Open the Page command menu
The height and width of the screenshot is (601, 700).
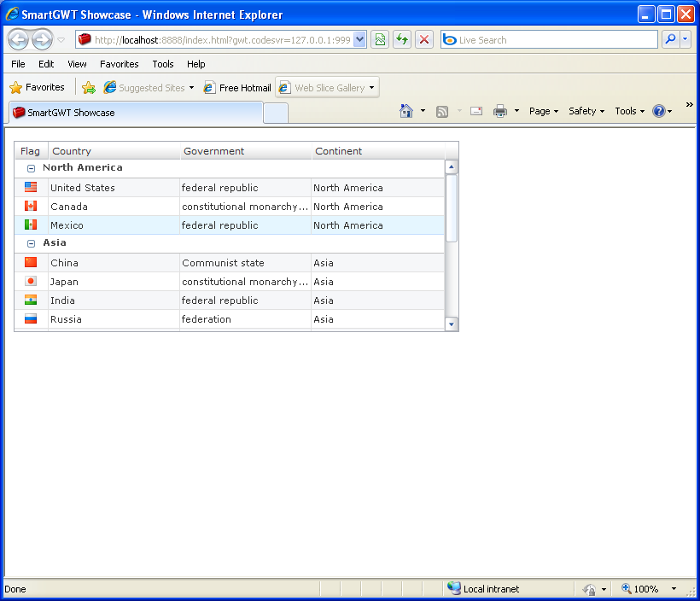point(543,111)
